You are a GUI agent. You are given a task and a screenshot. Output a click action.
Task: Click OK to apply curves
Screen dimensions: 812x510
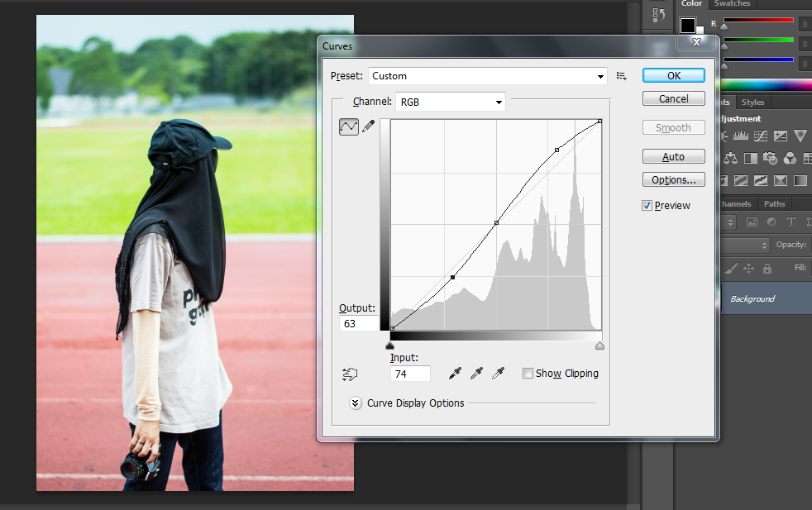click(x=674, y=75)
